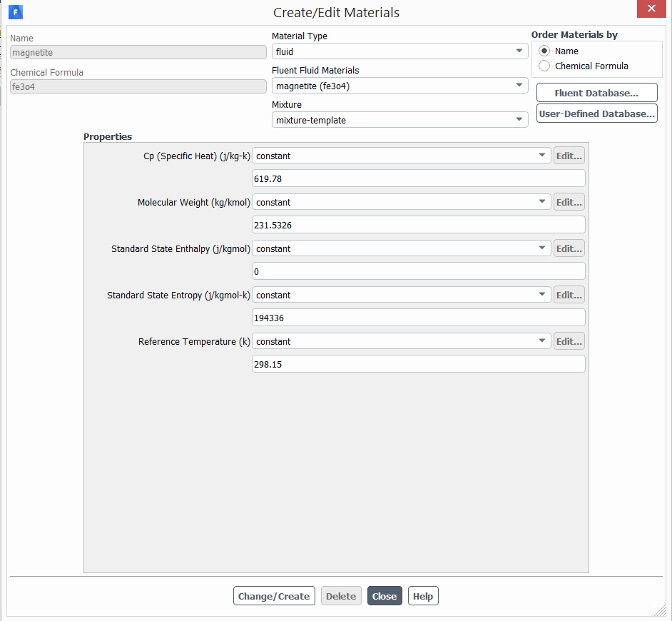Select Name radio button for ordering
This screenshot has width=672, height=621.
coord(544,51)
